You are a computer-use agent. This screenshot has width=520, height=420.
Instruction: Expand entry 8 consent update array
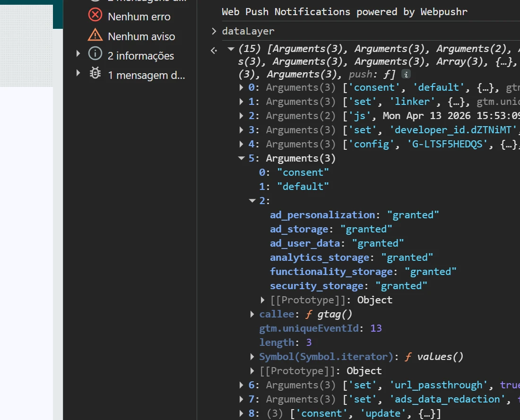point(242,413)
